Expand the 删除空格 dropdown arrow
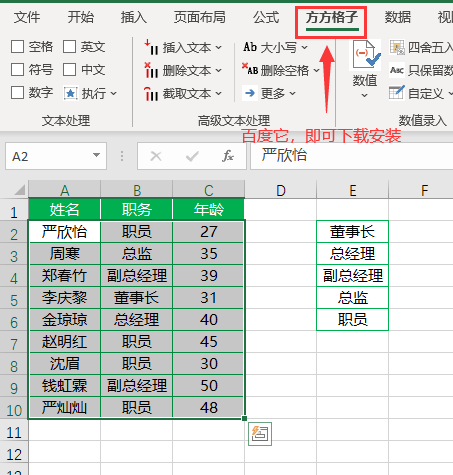 coord(316,71)
